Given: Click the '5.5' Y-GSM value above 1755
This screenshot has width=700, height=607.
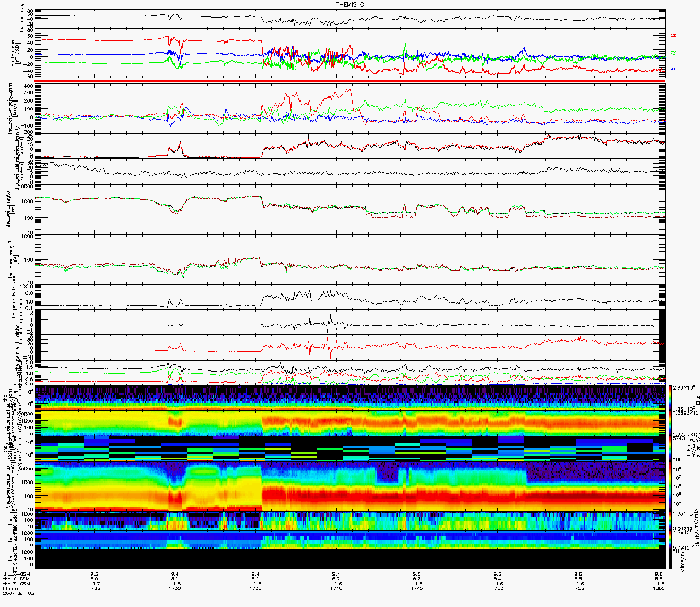Looking at the screenshot, I should (578, 579).
